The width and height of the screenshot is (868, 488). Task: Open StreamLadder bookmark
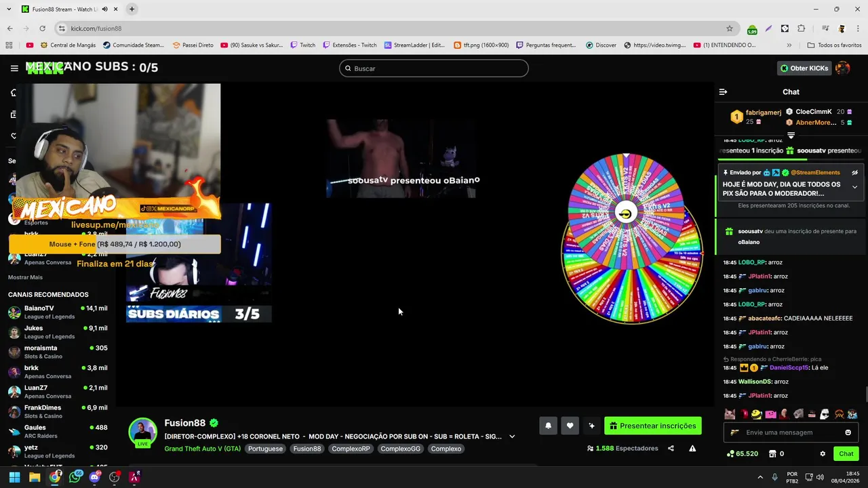tap(414, 45)
